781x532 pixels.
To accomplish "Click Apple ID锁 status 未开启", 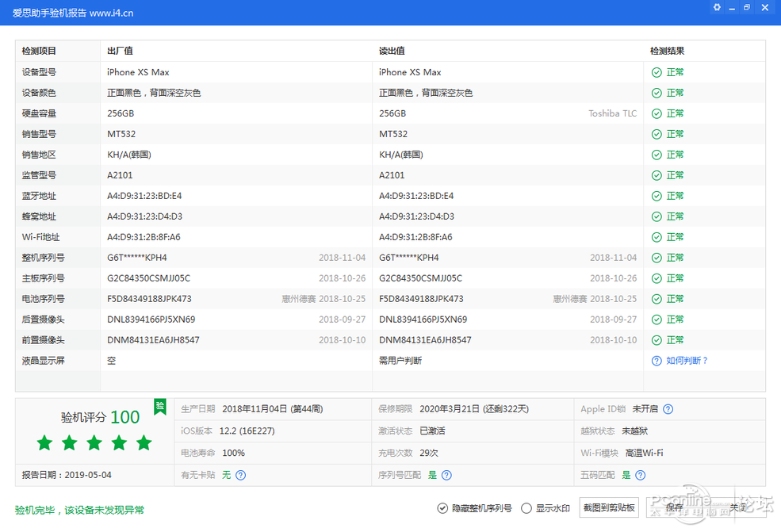I will coord(645,409).
